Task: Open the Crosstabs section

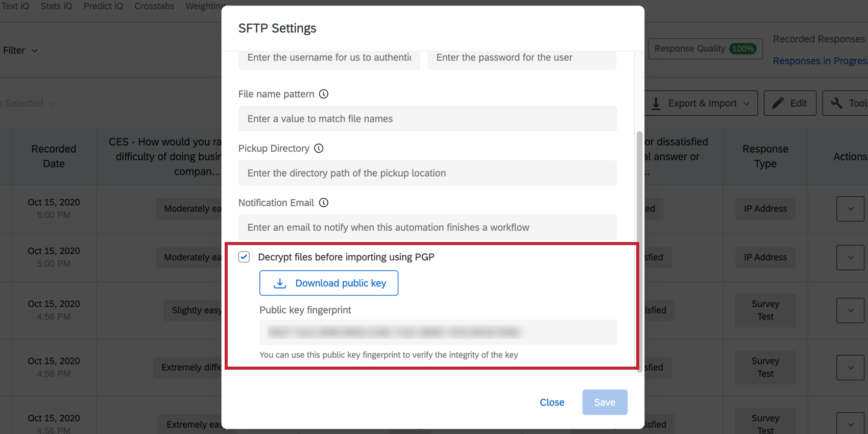Action: tap(154, 6)
